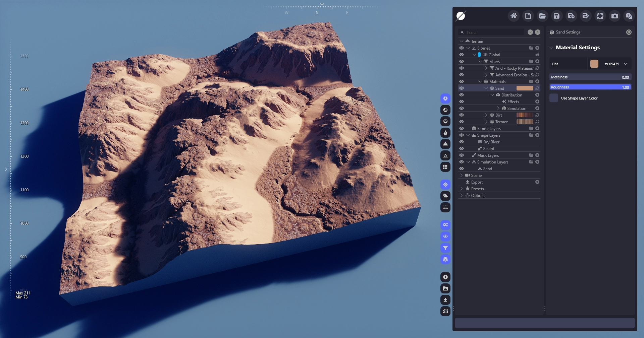
Task: Expand the Terrace material node
Action: pos(486,122)
